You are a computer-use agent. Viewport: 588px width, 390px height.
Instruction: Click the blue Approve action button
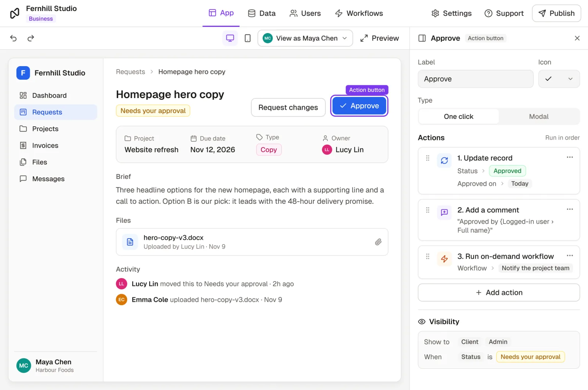359,106
